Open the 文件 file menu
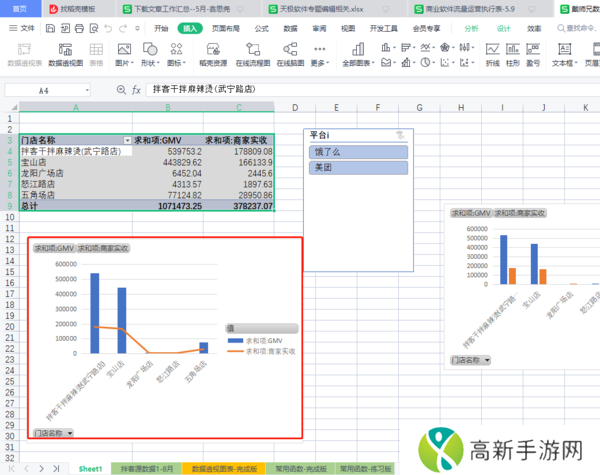 (22, 28)
